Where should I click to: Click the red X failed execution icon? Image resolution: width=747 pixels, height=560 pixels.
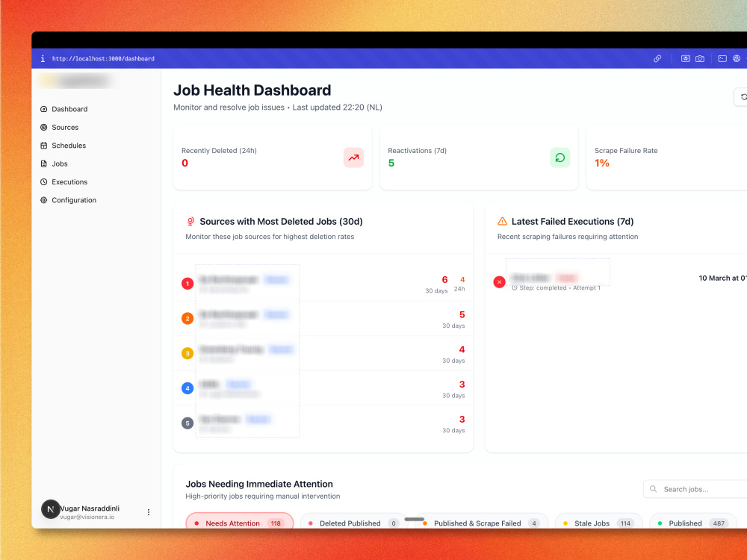click(x=499, y=282)
